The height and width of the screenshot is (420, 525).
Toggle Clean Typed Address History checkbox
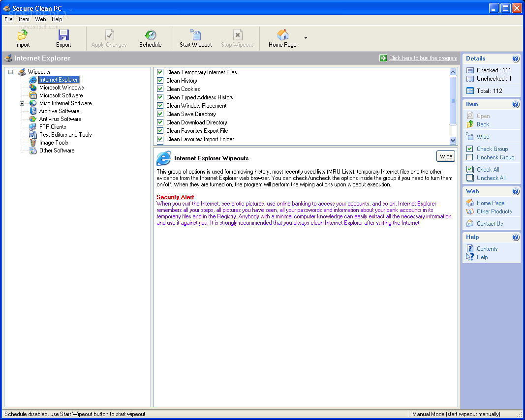[x=160, y=97]
